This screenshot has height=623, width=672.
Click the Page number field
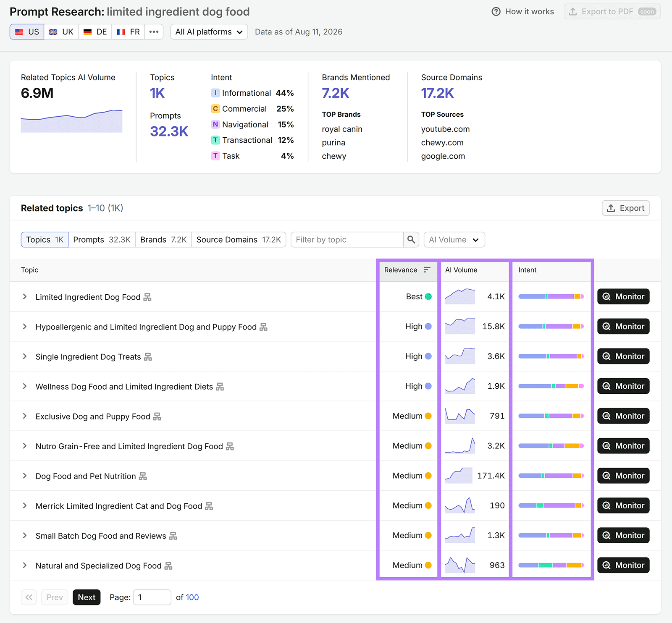point(152,597)
